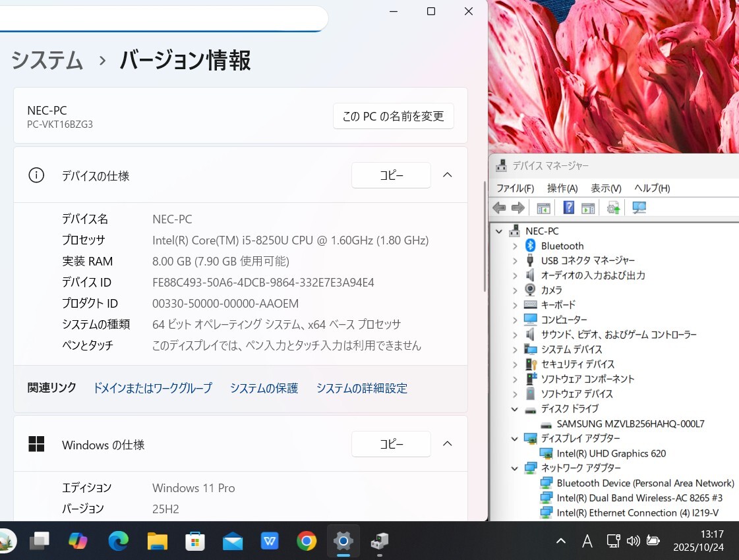Collapse the ディスク ドライブ category
This screenshot has height=560, width=739.
[x=515, y=408]
